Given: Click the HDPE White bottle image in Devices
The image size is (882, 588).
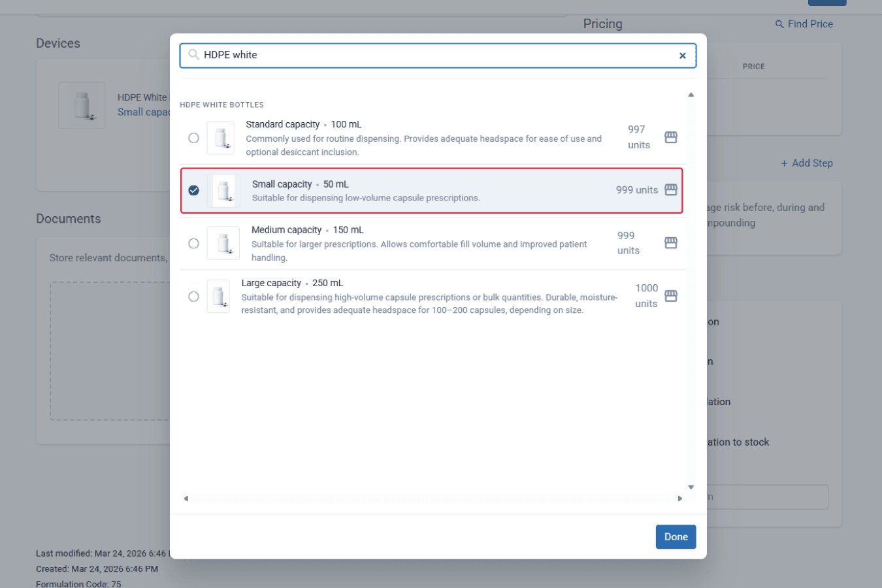Looking at the screenshot, I should pos(82,105).
